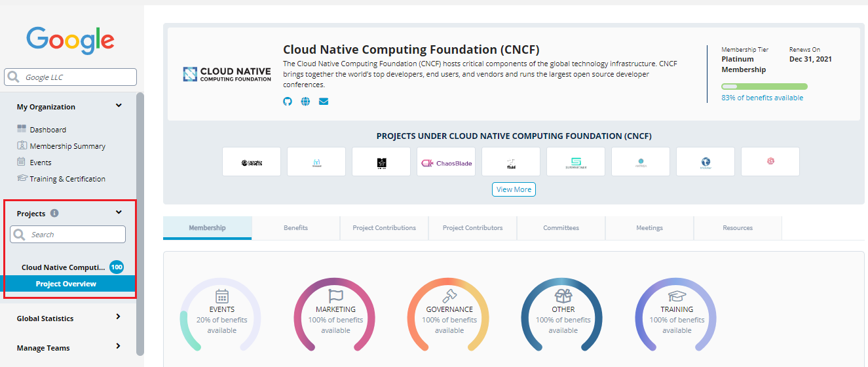Click the CNCF email envelope icon
868x367 pixels.
point(324,102)
